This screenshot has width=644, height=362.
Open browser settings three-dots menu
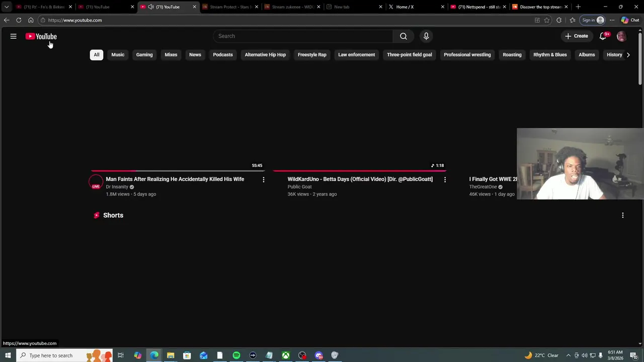pyautogui.click(x=612, y=20)
